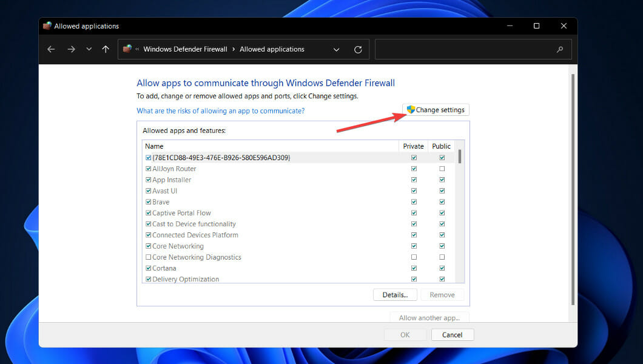Enable Private for Core Networking Diagnostics
The height and width of the screenshot is (364, 643).
pyautogui.click(x=414, y=257)
